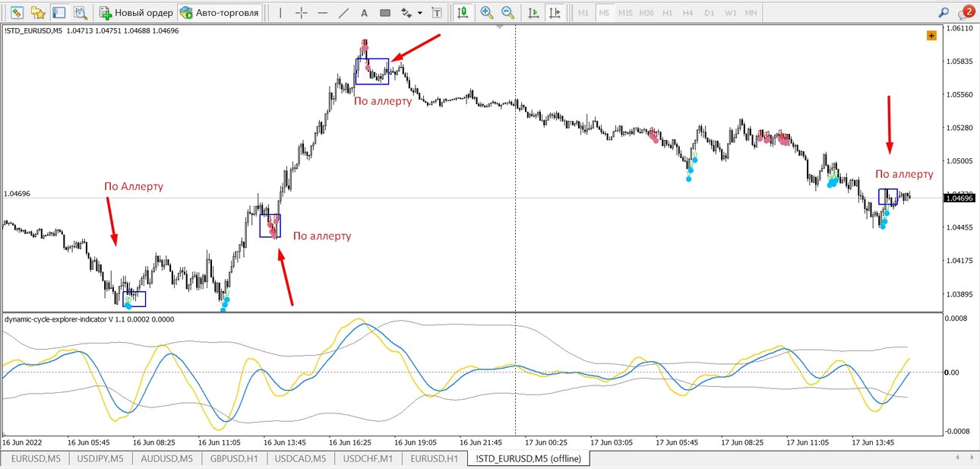Switch to MN timeframe
980x469 pixels.
[x=751, y=13]
